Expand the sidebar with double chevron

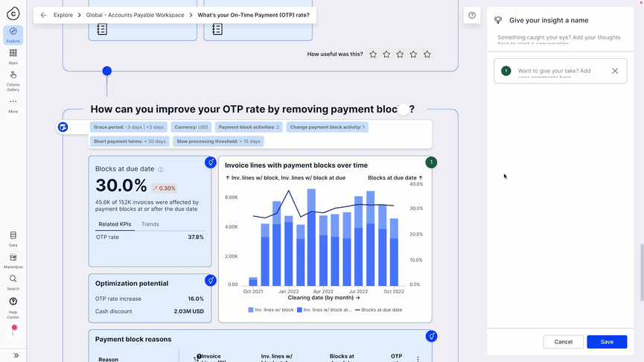(x=16, y=355)
